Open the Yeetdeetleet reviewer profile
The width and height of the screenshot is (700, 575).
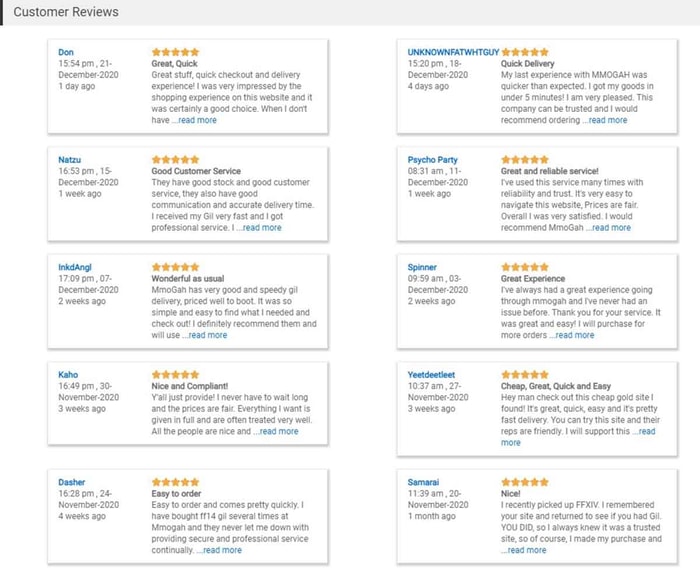click(x=431, y=375)
